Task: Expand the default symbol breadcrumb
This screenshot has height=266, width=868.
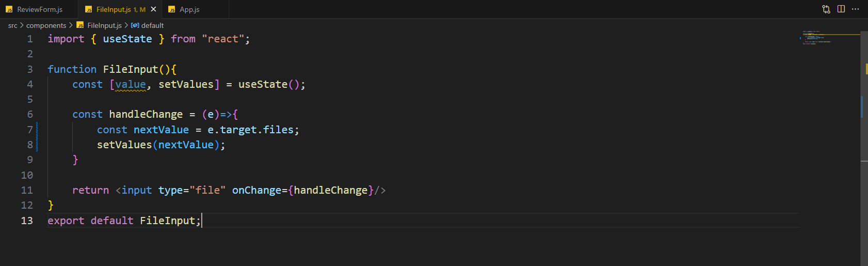Action: point(152,25)
